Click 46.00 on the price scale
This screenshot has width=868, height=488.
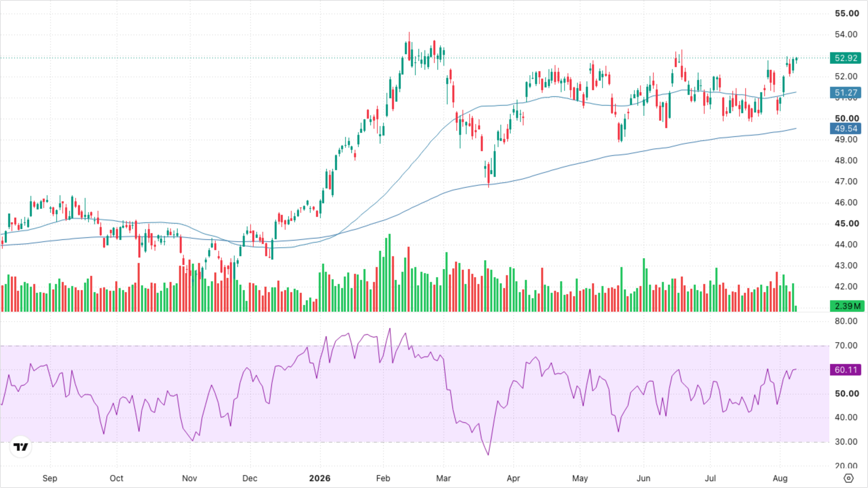click(846, 202)
